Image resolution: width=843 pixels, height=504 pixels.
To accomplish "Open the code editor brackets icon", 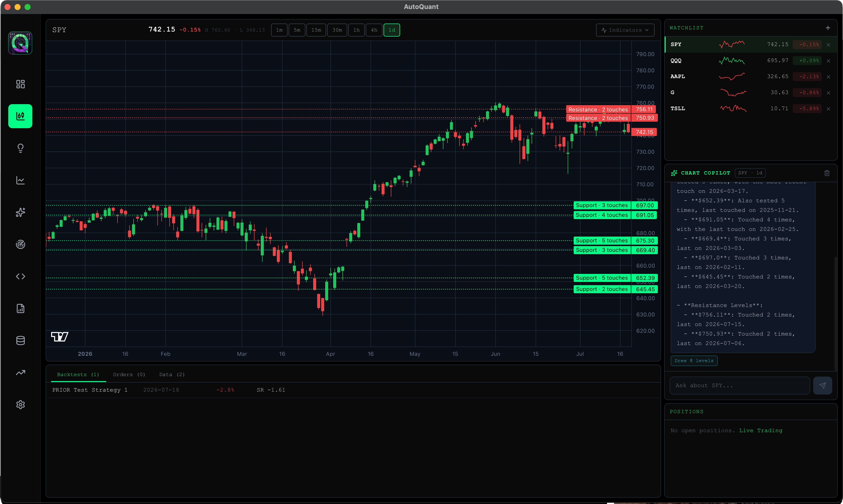I will pos(20,276).
